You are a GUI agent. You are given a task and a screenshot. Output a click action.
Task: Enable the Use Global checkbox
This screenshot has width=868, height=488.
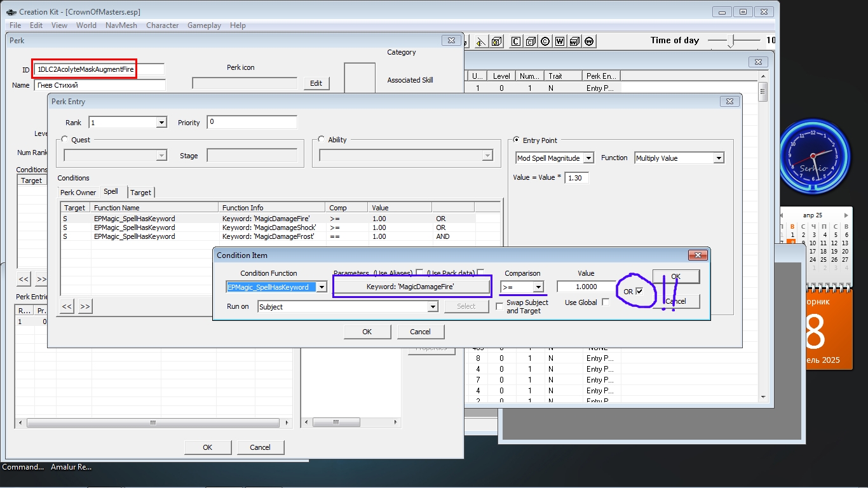(x=606, y=302)
